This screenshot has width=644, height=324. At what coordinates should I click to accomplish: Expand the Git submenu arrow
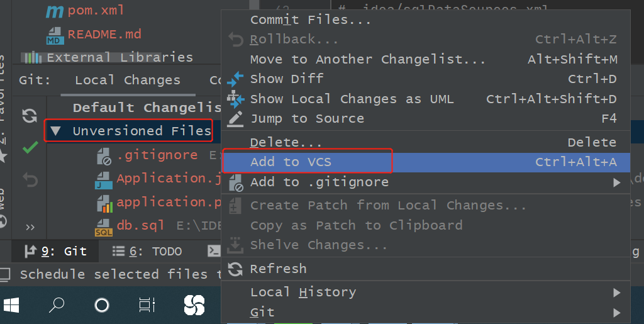click(x=616, y=312)
